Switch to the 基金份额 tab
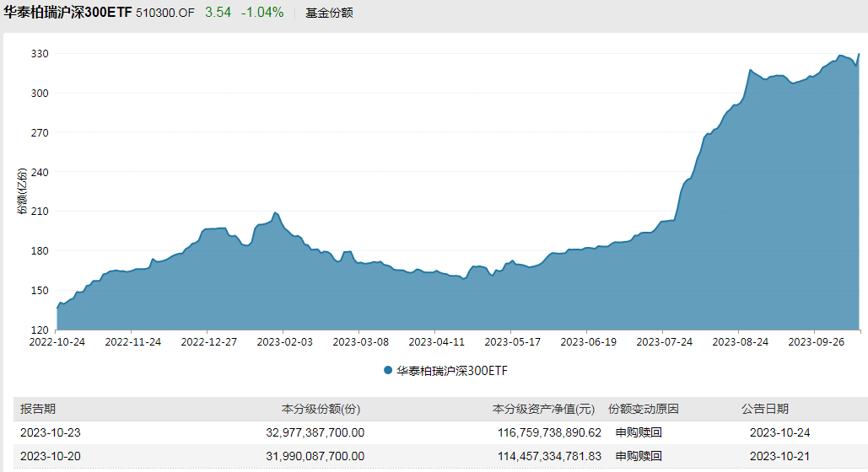This screenshot has width=868, height=472. click(x=329, y=13)
